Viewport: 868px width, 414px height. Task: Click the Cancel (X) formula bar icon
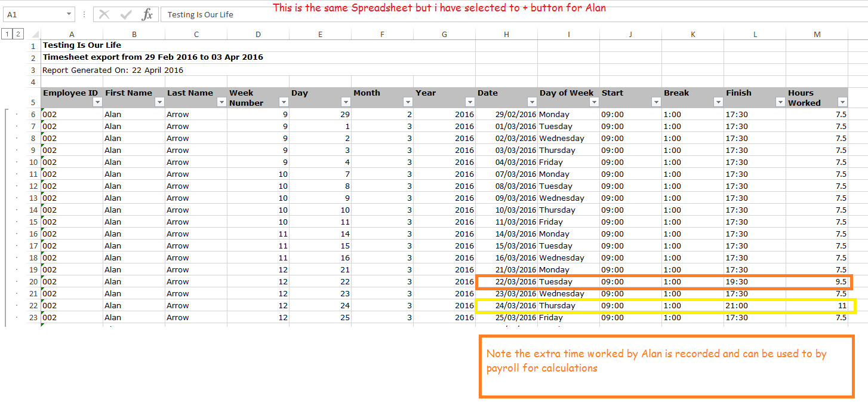pos(104,14)
